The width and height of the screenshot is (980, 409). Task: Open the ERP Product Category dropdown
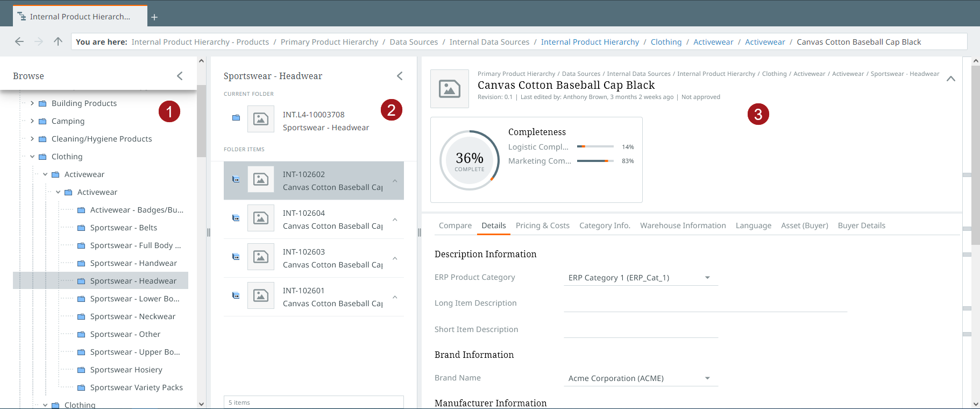pyautogui.click(x=707, y=278)
